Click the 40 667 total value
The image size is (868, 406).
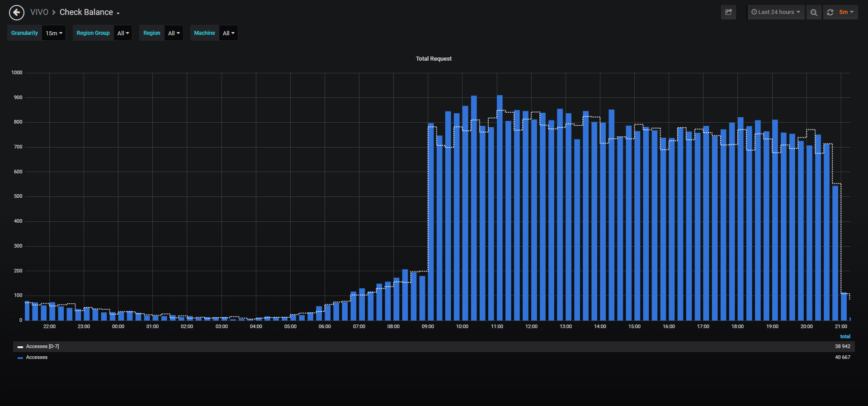click(x=843, y=358)
